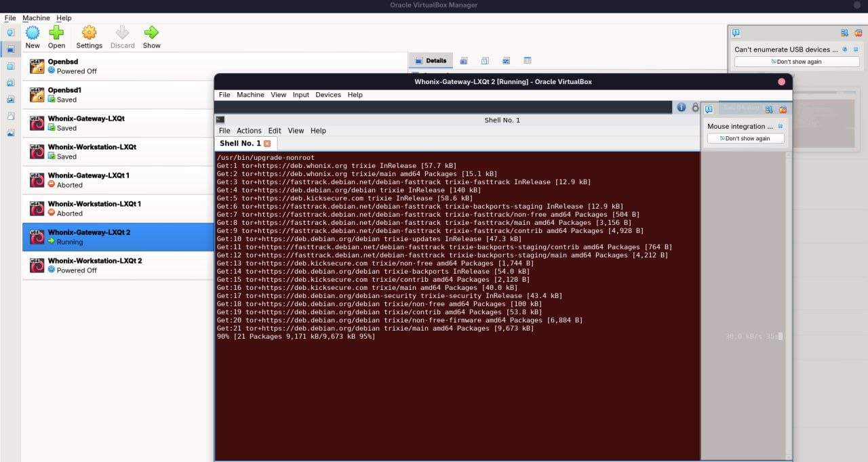The height and width of the screenshot is (462, 868).
Task: Click clear-all icon in Manager notification center
Action: click(858, 33)
